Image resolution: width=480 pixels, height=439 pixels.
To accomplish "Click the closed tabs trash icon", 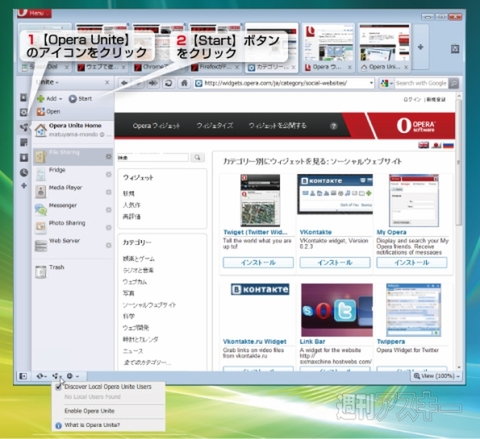I will [455, 49].
